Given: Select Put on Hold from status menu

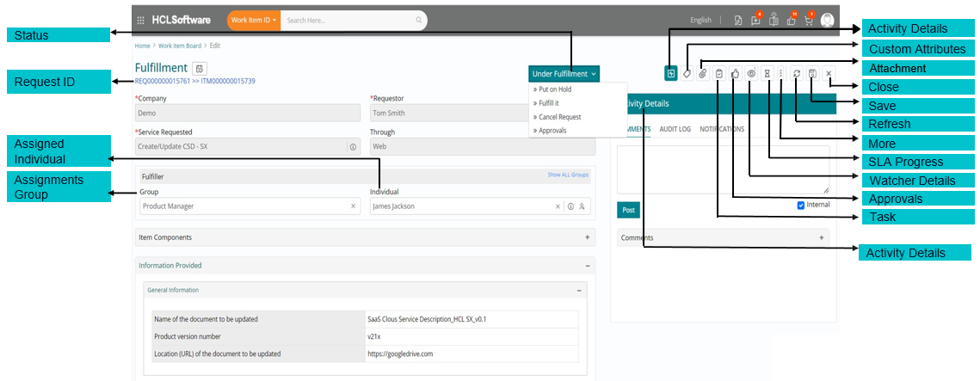Looking at the screenshot, I should pyautogui.click(x=554, y=89).
